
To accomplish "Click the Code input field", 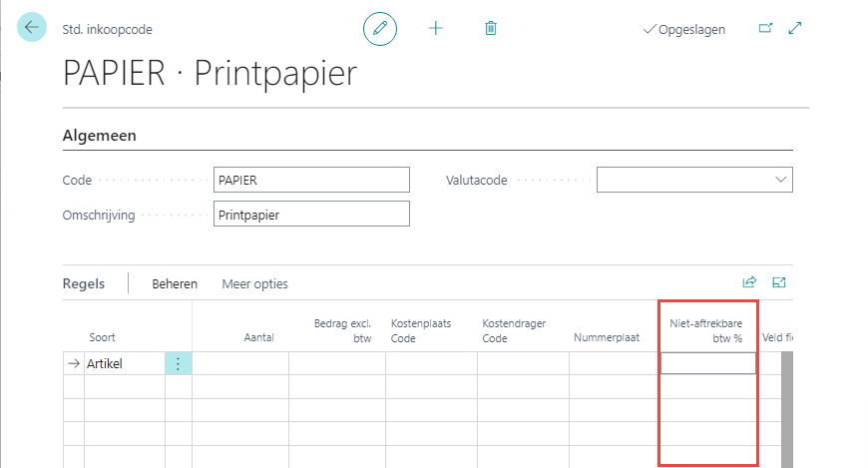I will point(311,180).
